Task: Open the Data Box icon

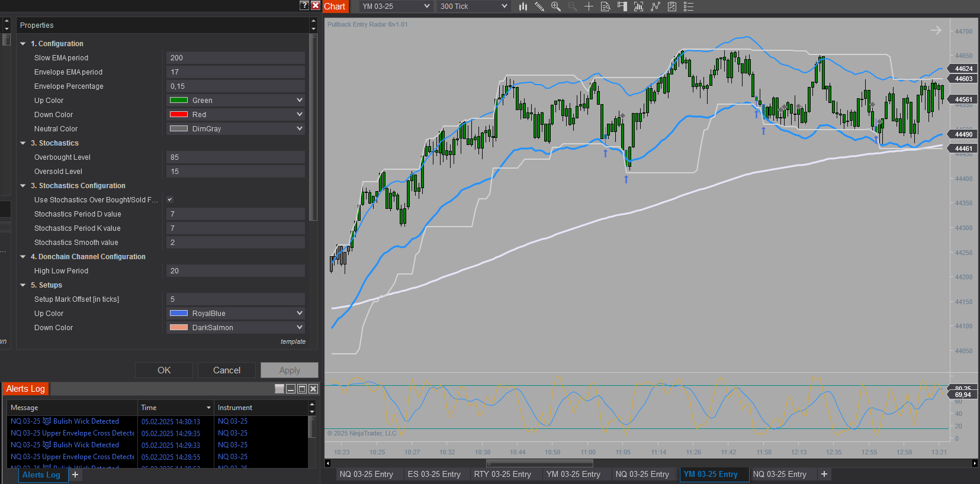Action: [x=605, y=7]
